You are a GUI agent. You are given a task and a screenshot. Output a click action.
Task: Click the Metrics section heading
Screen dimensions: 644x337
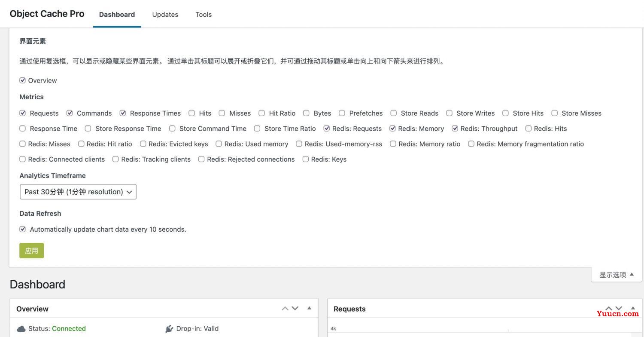click(32, 97)
